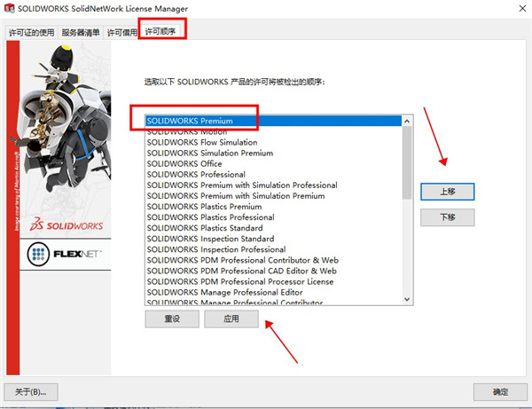
Task: Click the 上移 move-up button
Action: (x=448, y=192)
